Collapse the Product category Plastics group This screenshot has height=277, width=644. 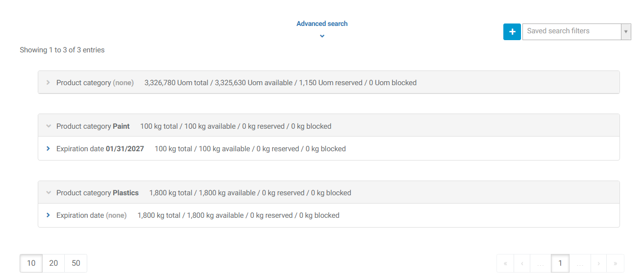coord(48,193)
